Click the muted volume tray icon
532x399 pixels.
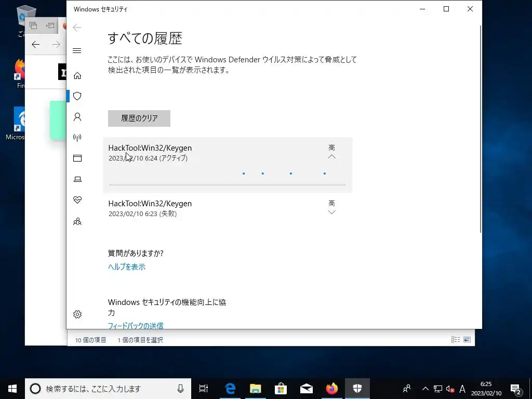[450, 389]
